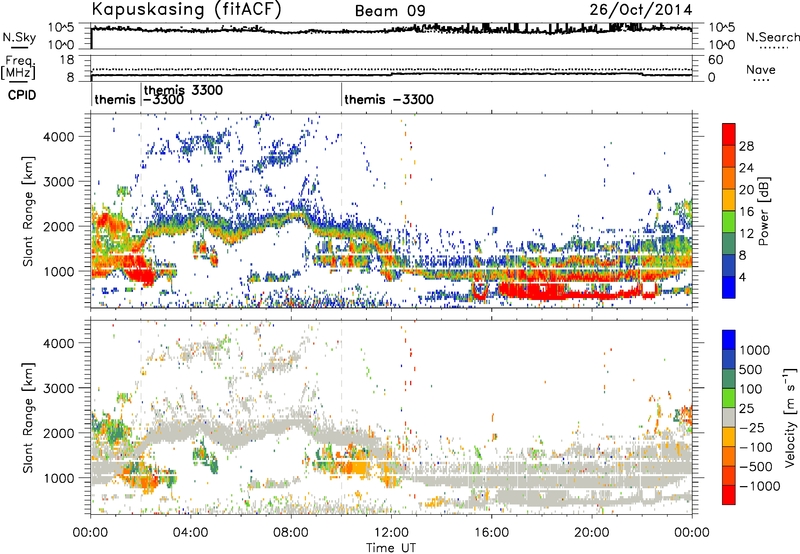This screenshot has height=554, width=800.
Task: Click the 3000 tick of the velocity panel
Action: [x=58, y=388]
